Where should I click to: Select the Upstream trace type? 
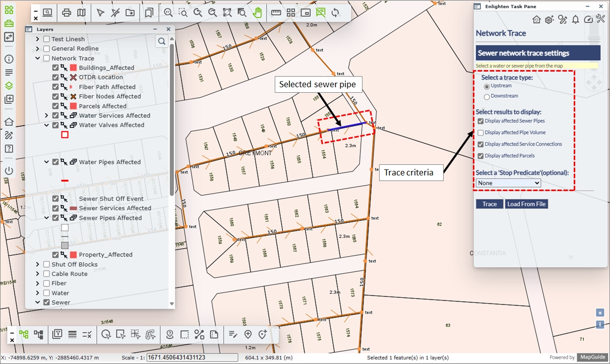[487, 86]
